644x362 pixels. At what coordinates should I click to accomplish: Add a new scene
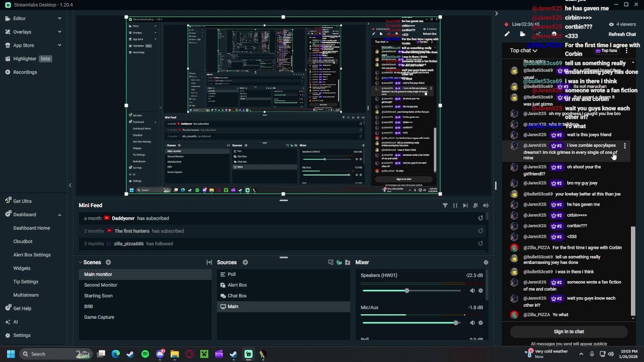(x=108, y=262)
